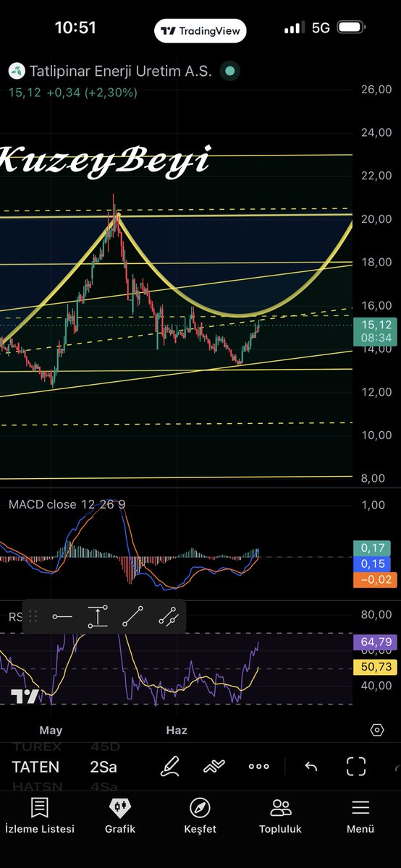Open the Topluluk tab
The height and width of the screenshot is (868, 401).
point(280,816)
